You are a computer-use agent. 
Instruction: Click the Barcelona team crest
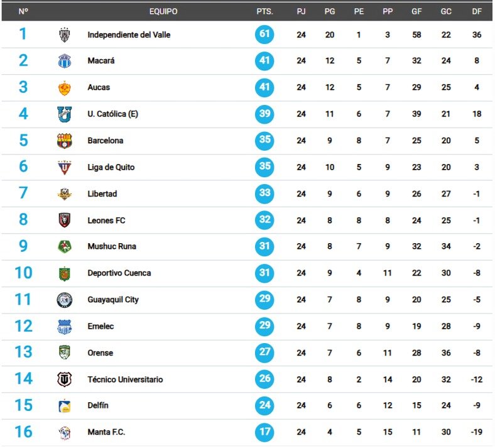(x=65, y=141)
